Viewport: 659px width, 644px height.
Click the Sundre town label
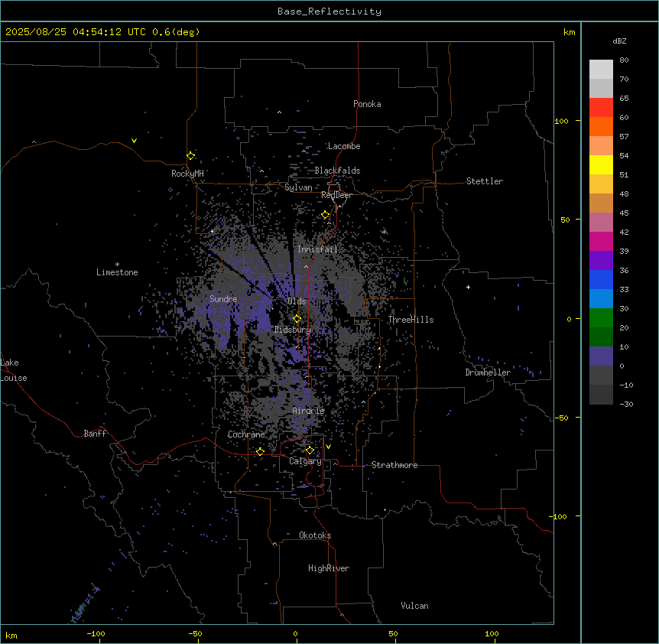pos(223,299)
